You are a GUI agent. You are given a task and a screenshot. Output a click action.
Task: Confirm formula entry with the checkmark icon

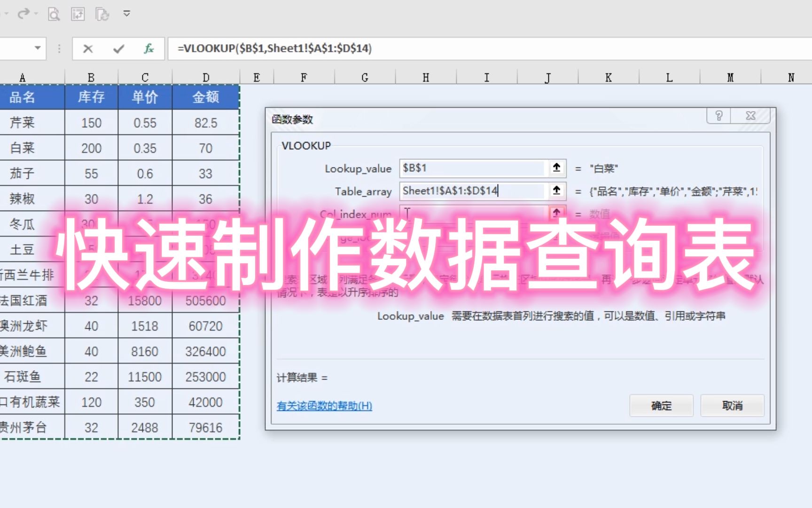118,48
